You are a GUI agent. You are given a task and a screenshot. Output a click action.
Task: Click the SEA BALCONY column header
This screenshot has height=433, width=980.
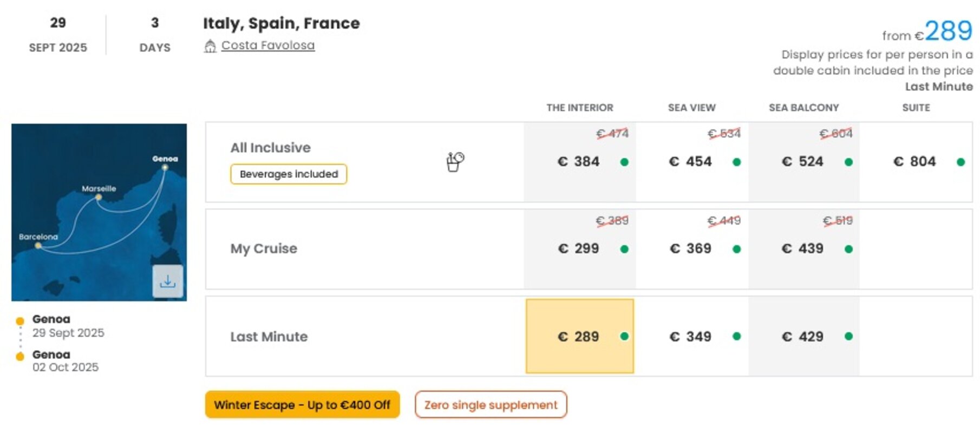point(804,108)
